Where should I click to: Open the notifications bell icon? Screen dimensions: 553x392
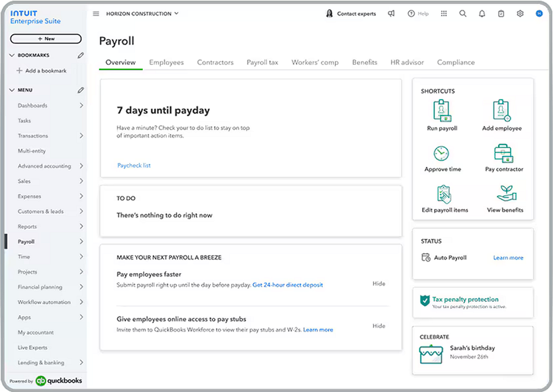[482, 14]
